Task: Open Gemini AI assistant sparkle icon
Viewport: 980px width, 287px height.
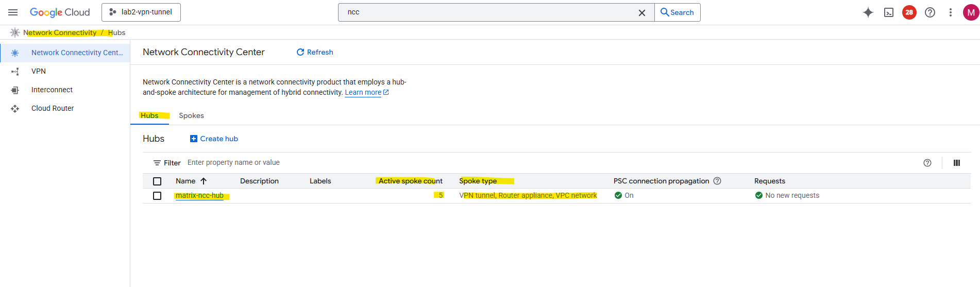Action: coord(868,12)
